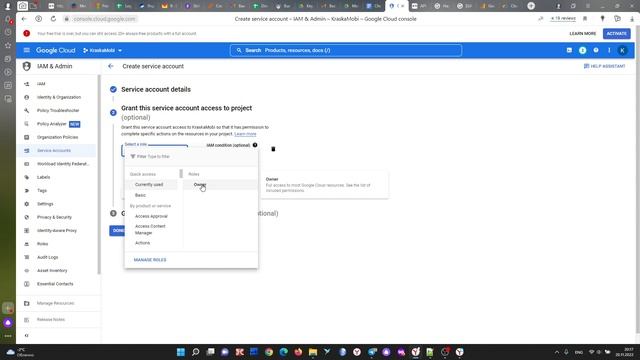Open Microsoft Edge from the taskbar

tap(283, 352)
